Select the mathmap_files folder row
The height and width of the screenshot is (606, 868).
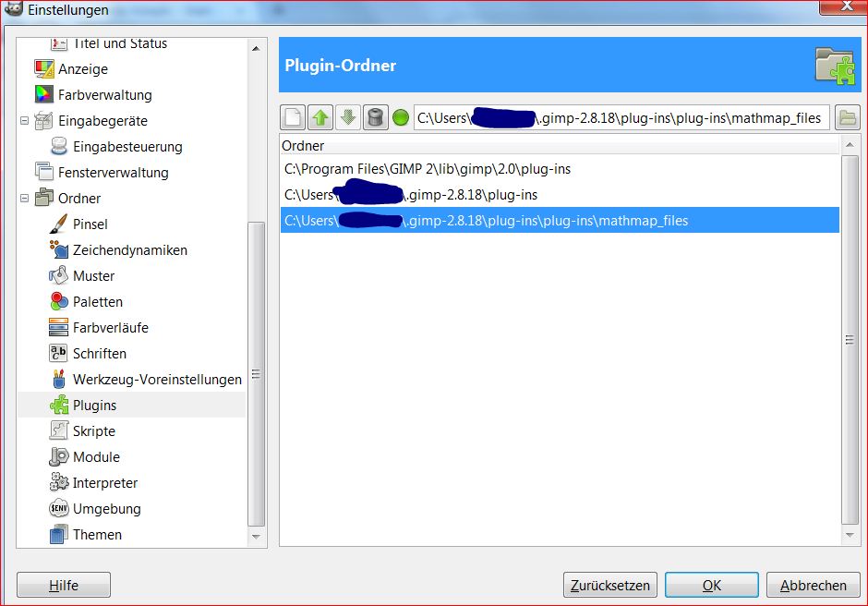click(x=560, y=221)
